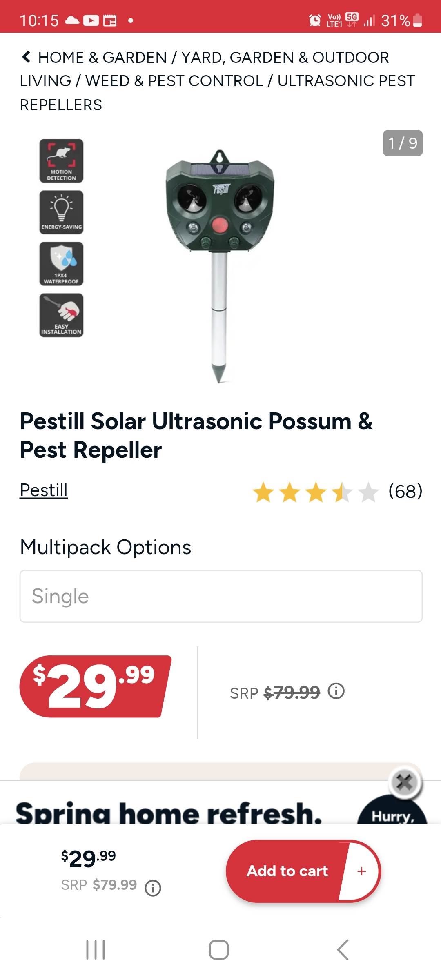Tap the info icon in bottom price bar
The height and width of the screenshot is (980, 441).
click(153, 888)
